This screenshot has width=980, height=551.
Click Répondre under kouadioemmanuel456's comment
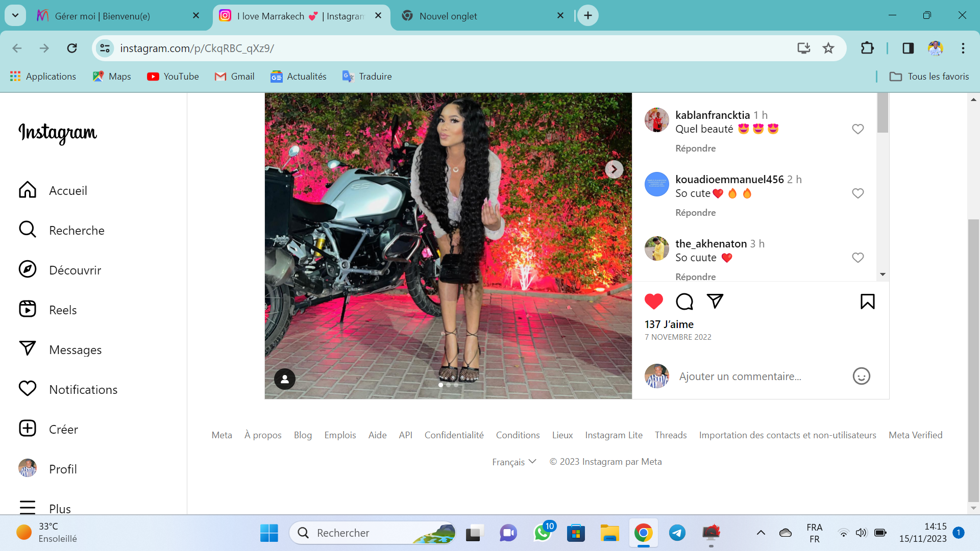(x=695, y=213)
